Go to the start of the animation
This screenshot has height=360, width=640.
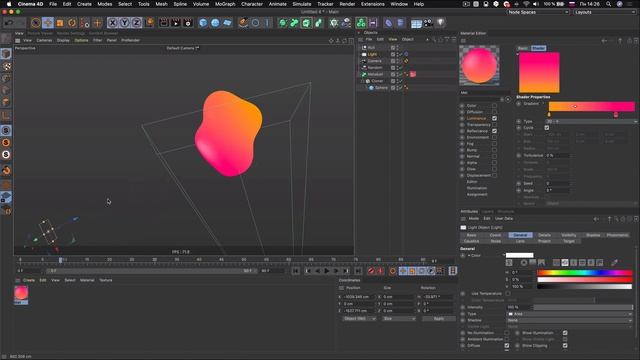[296, 271]
